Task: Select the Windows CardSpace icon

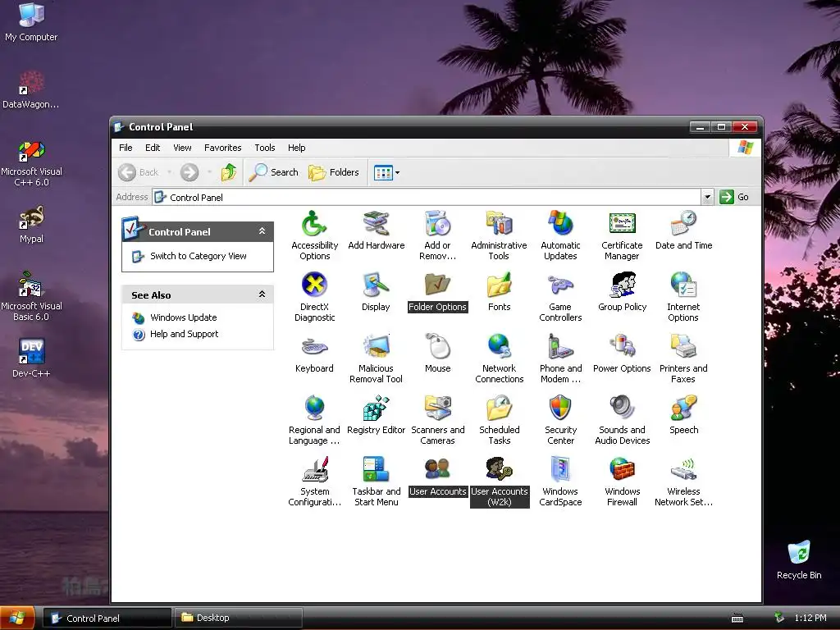Action: pyautogui.click(x=560, y=482)
